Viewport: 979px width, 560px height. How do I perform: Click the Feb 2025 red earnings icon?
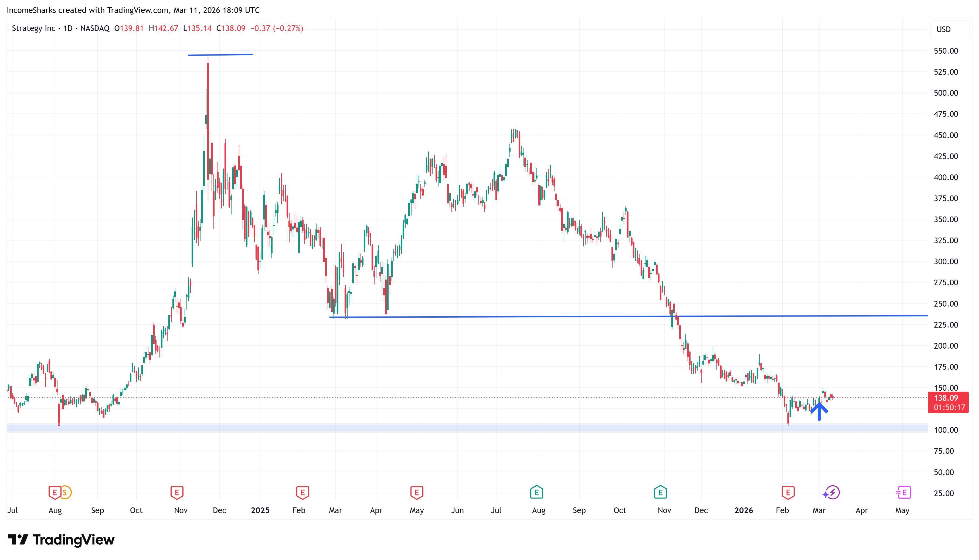tap(302, 492)
